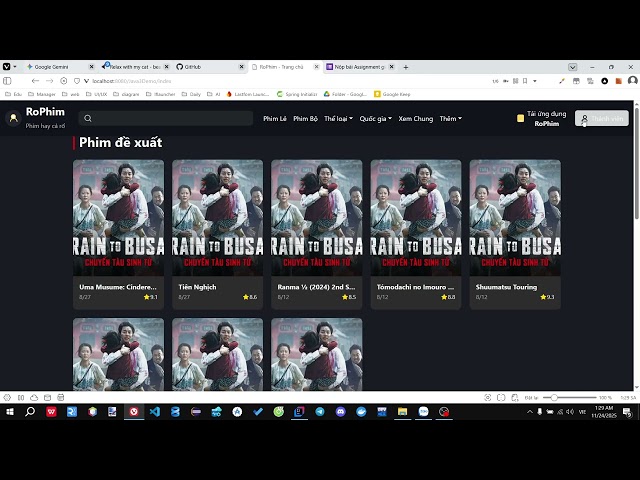
Task: Focus the movie search input field
Action: [x=166, y=118]
